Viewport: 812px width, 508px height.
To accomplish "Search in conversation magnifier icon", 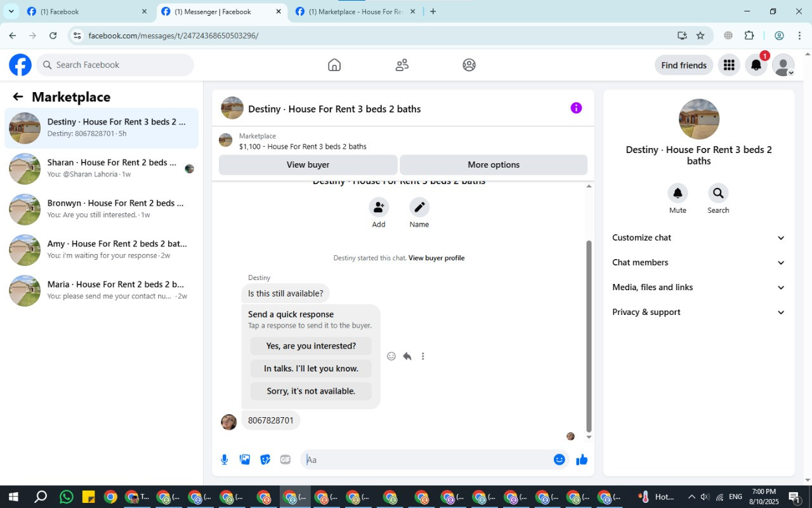I will pyautogui.click(x=718, y=193).
